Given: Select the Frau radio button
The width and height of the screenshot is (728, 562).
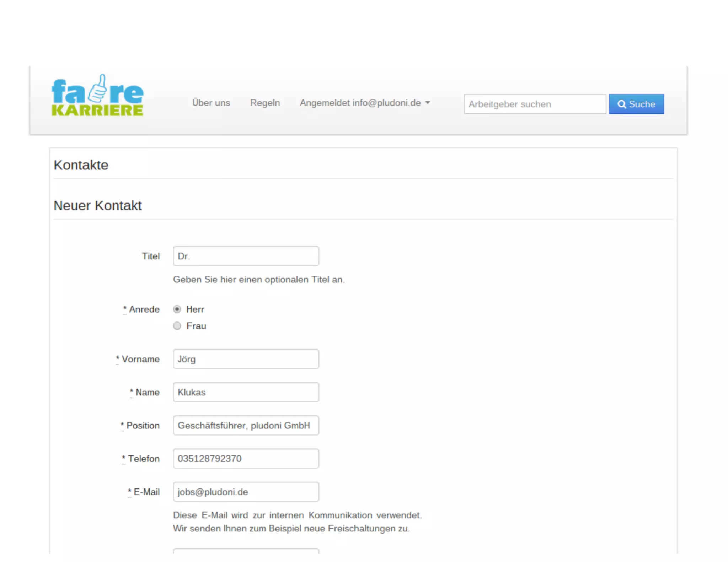Looking at the screenshot, I should pos(177,326).
